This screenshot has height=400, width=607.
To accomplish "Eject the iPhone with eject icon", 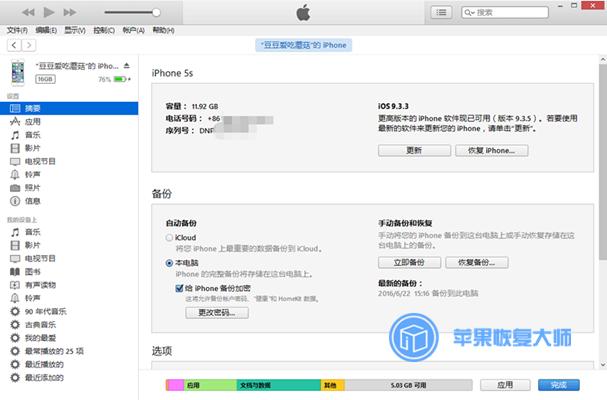I will [127, 66].
